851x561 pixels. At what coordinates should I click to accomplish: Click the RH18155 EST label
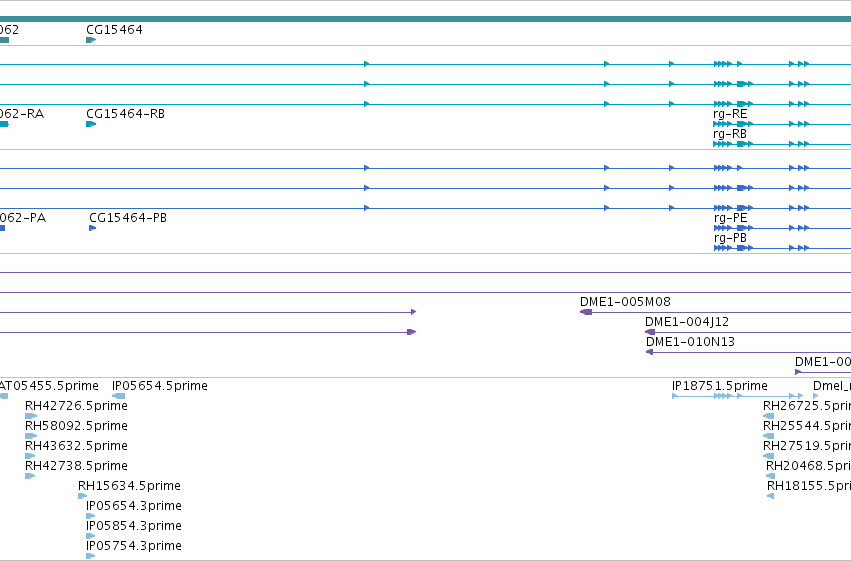pyautogui.click(x=809, y=486)
